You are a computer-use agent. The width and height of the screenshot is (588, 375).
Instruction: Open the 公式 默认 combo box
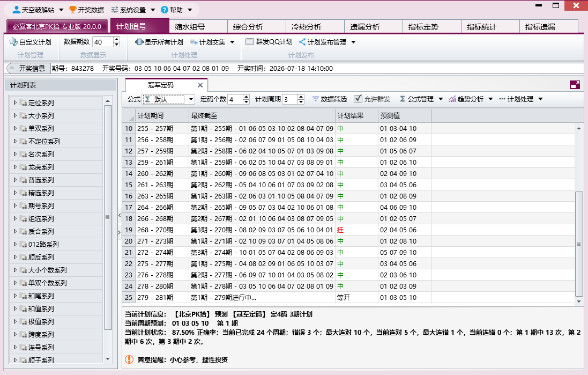pos(168,99)
